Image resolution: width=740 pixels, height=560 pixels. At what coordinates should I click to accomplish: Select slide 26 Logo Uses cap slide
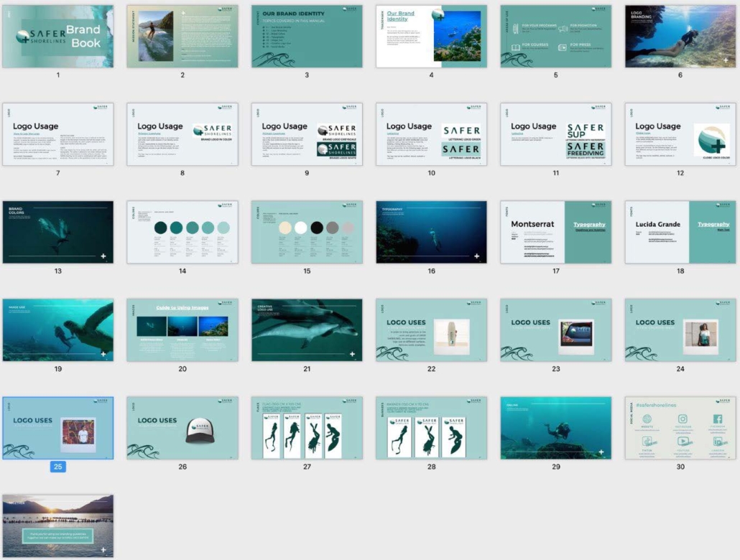(182, 428)
